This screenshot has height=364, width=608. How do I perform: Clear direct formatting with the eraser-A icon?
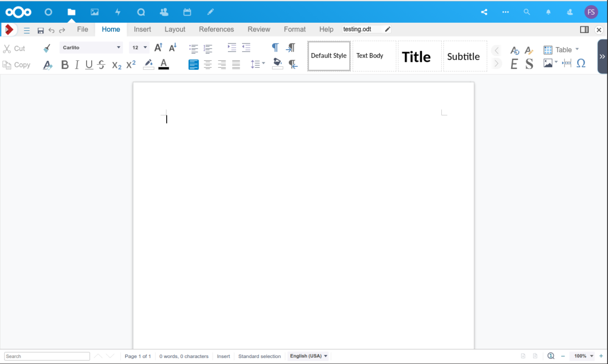[48, 65]
